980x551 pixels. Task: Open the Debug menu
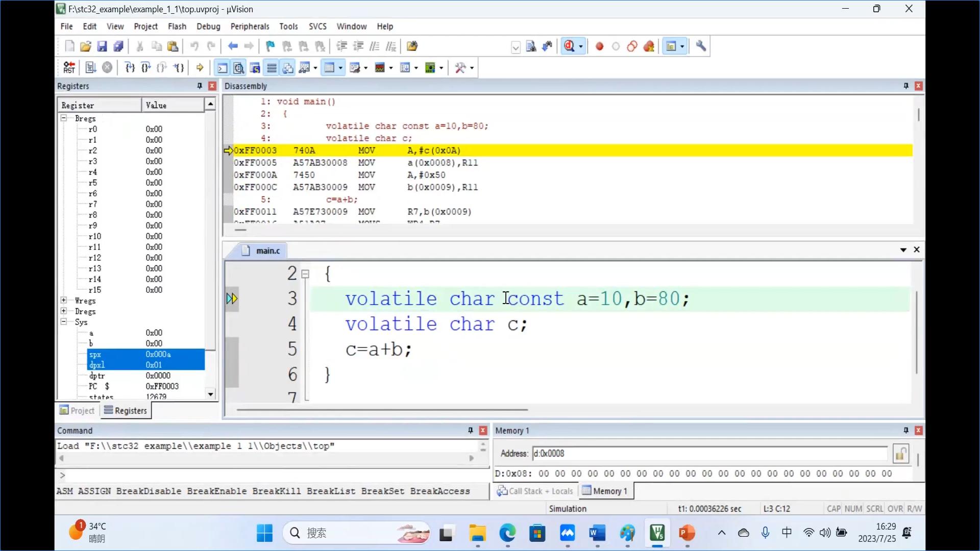208,27
